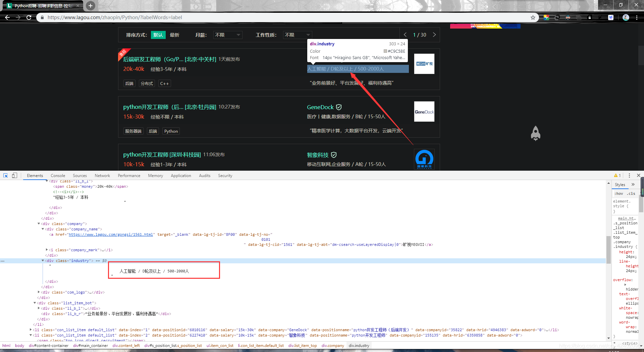
Task: Open the MEGVII company logo thumbnail
Action: pos(424,64)
